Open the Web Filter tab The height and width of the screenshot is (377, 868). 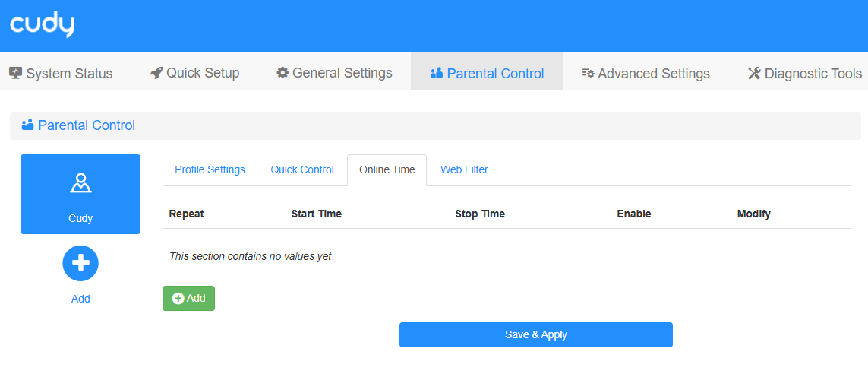[x=464, y=169]
